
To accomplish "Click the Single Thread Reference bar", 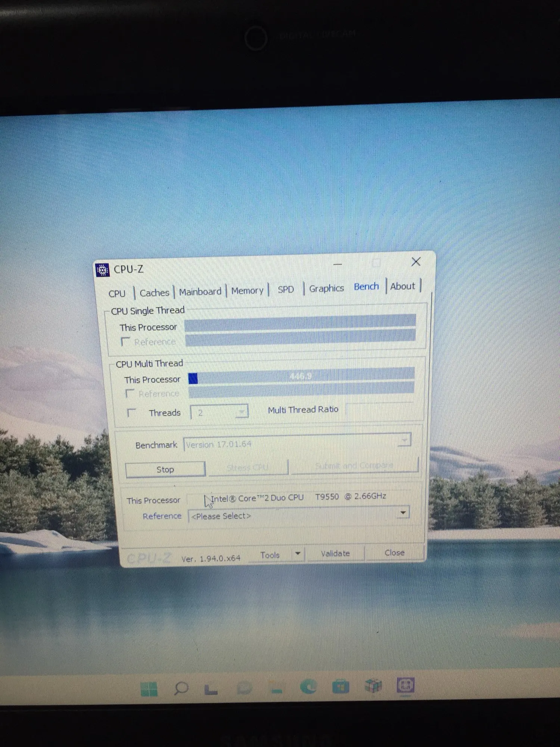I will [x=300, y=337].
